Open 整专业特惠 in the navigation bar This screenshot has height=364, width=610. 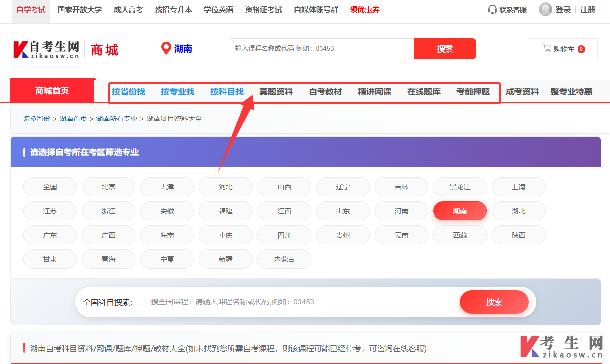coord(572,91)
